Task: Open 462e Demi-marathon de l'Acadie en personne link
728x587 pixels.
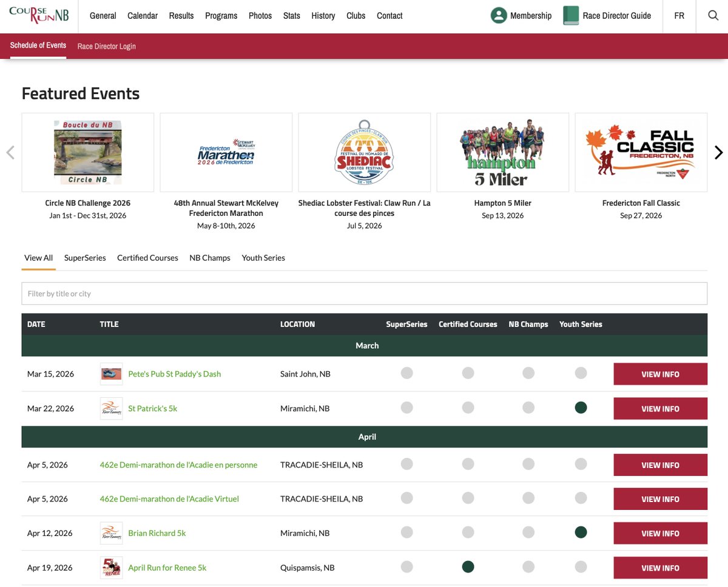Action: pyautogui.click(x=178, y=465)
